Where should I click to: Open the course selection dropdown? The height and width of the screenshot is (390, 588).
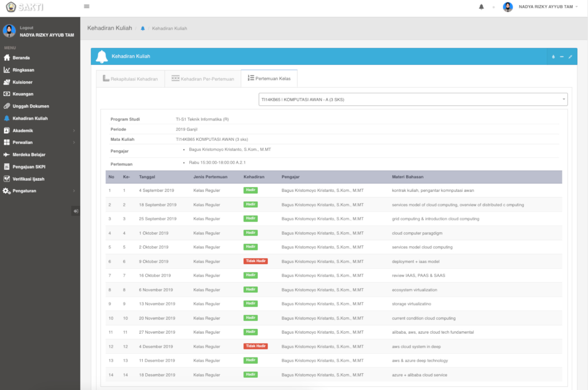pyautogui.click(x=413, y=99)
